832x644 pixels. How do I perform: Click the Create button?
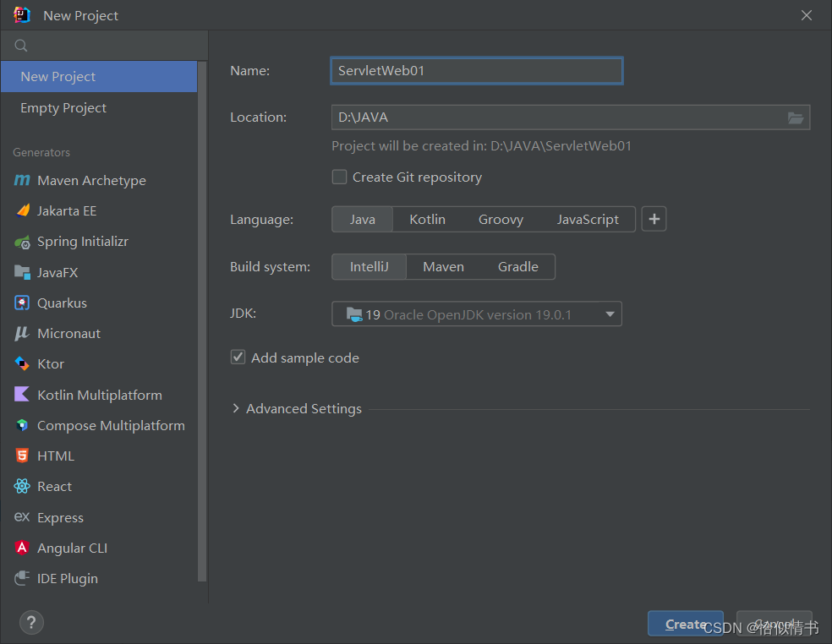pos(685,624)
